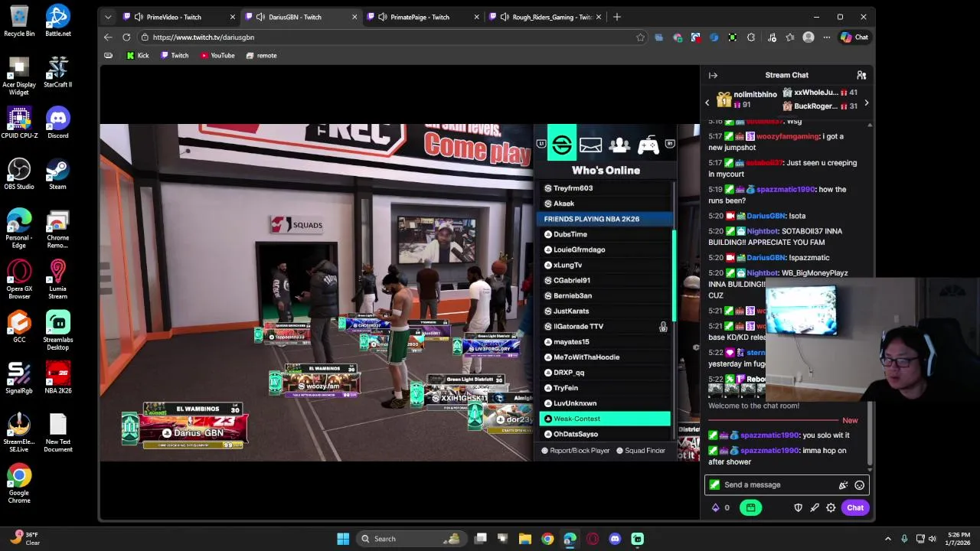Click spazzmatic1990 username in newest message

pyautogui.click(x=769, y=450)
